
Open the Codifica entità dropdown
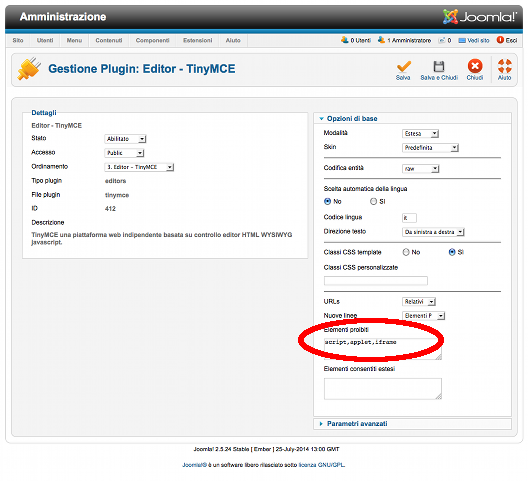tap(421, 169)
